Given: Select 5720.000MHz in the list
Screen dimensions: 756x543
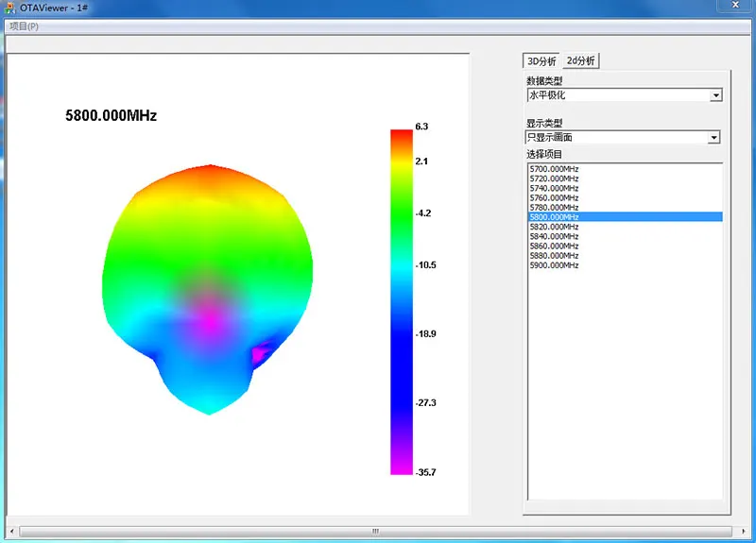Looking at the screenshot, I should tap(625, 178).
